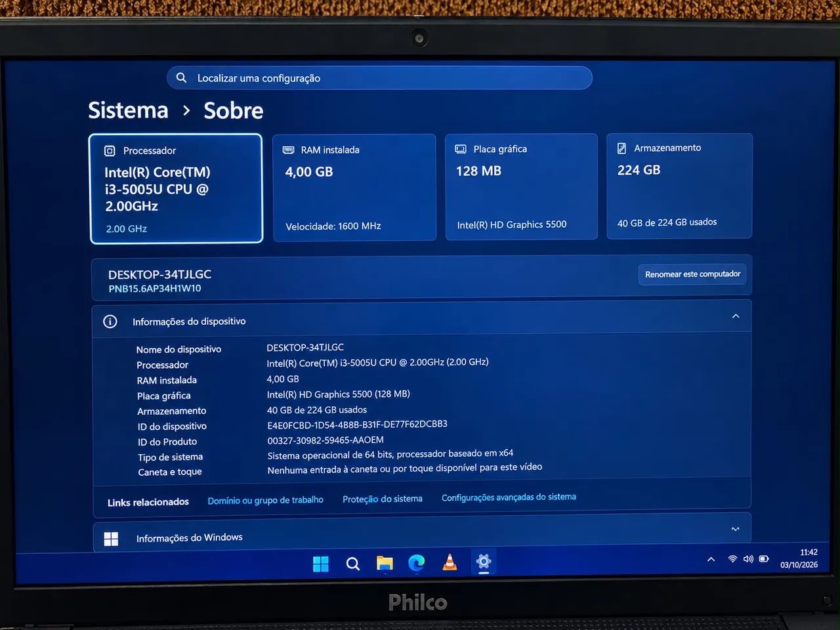Screen dimensions: 840x630
Task: Click the Windows logo beside Informações do Windows
Action: point(112,539)
